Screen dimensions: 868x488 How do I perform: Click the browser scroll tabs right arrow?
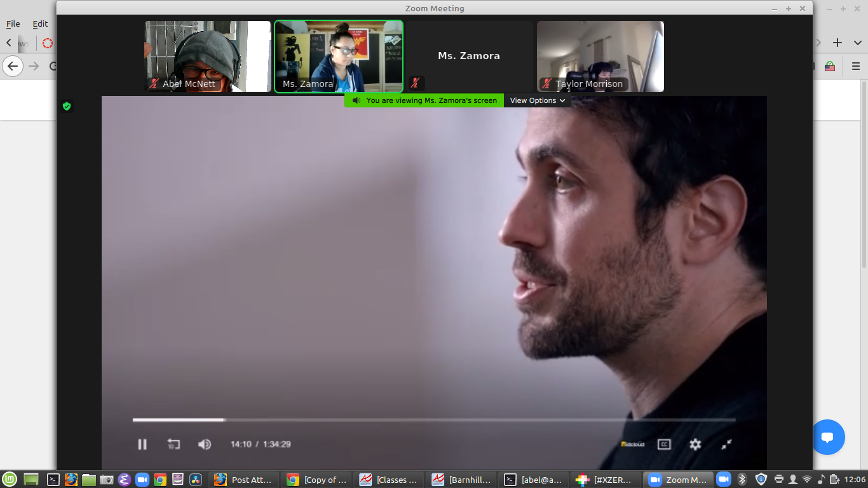(x=819, y=43)
